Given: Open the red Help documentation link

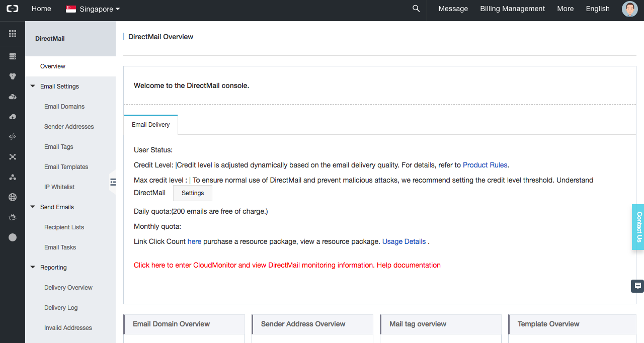Looking at the screenshot, I should (409, 265).
